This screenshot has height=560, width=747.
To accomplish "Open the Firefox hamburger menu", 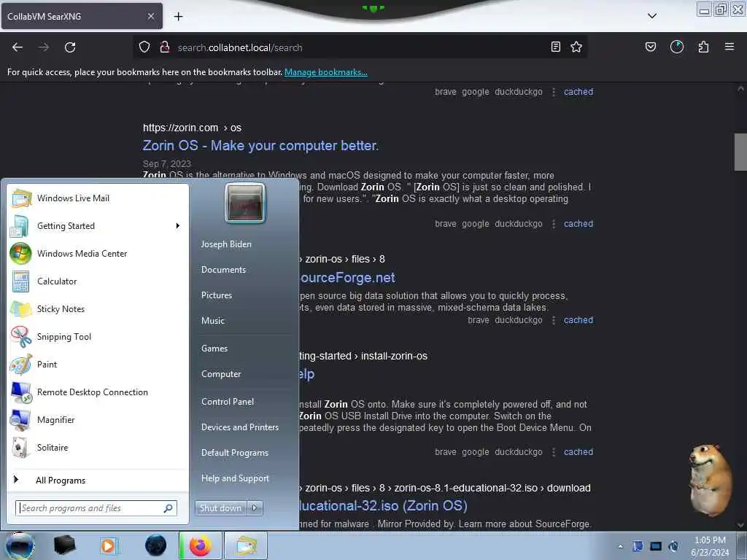I will pyautogui.click(x=729, y=47).
